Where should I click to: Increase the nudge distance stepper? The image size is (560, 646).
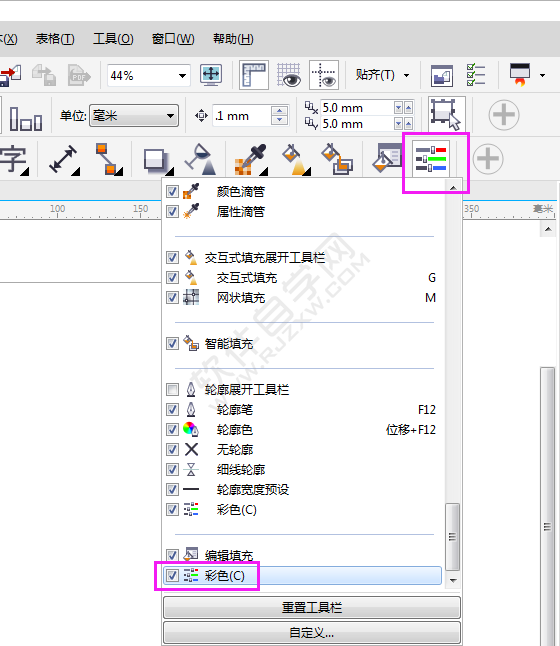(280, 111)
